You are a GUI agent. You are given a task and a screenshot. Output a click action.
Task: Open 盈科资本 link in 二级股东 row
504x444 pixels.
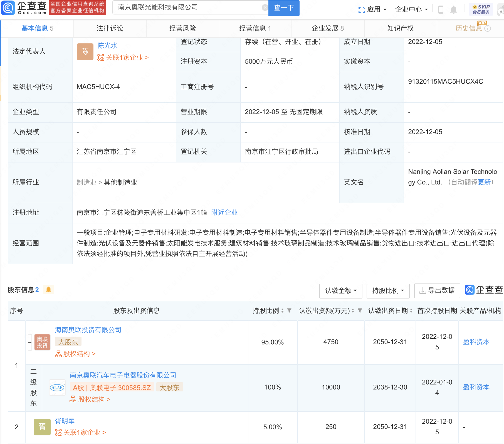[x=476, y=387]
